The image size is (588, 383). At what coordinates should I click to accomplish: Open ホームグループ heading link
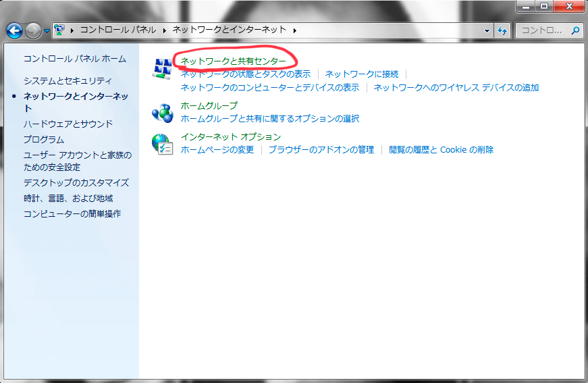click(209, 106)
